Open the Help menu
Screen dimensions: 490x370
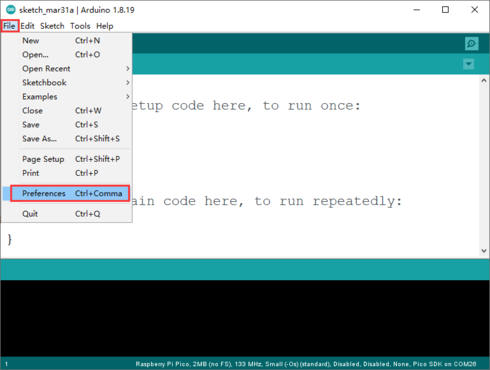[x=105, y=26]
